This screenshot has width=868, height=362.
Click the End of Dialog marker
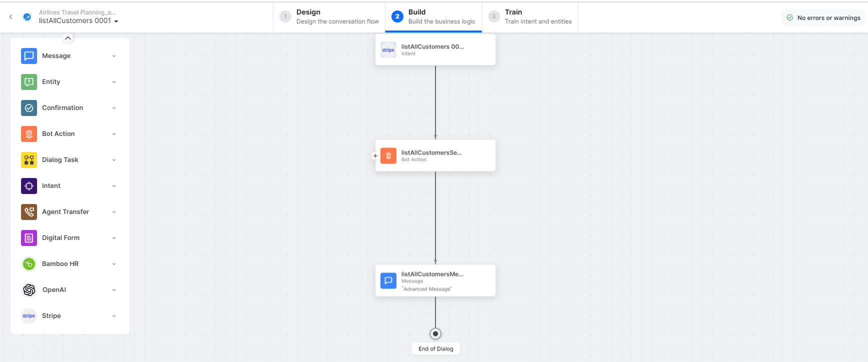click(x=436, y=333)
